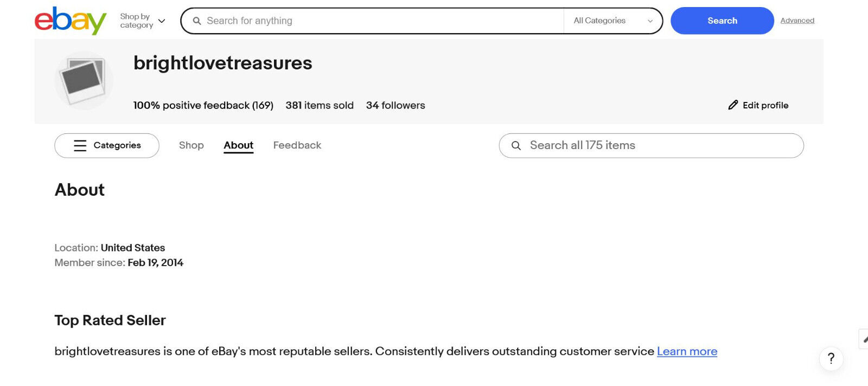This screenshot has width=868, height=386.
Task: Focus the Search all 175 items field
Action: point(652,145)
